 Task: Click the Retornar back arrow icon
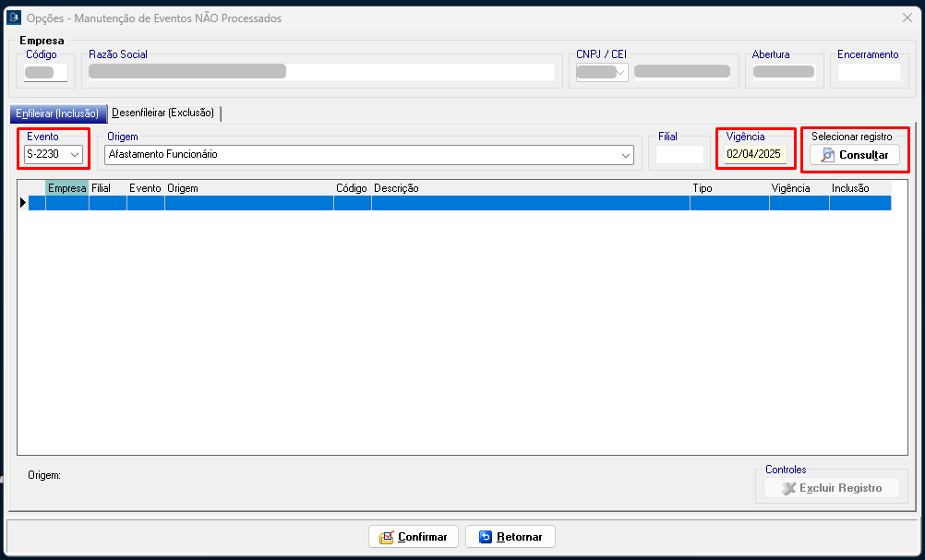[x=486, y=537]
